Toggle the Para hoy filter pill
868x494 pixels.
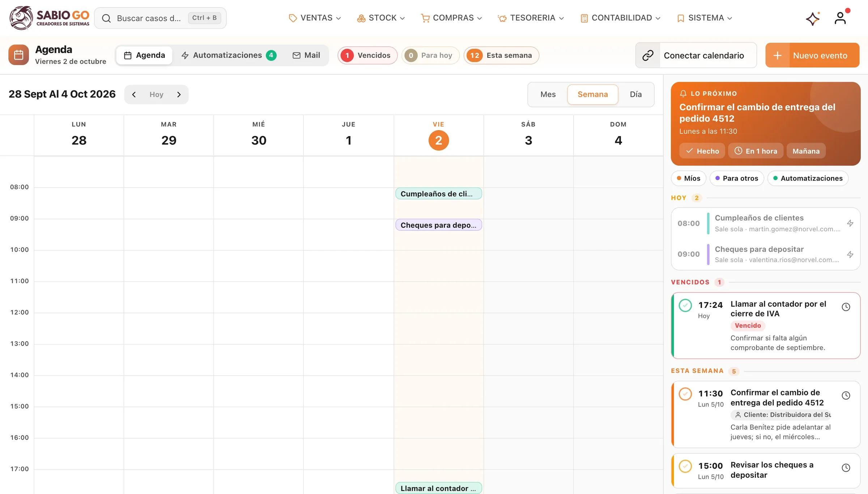coord(430,55)
